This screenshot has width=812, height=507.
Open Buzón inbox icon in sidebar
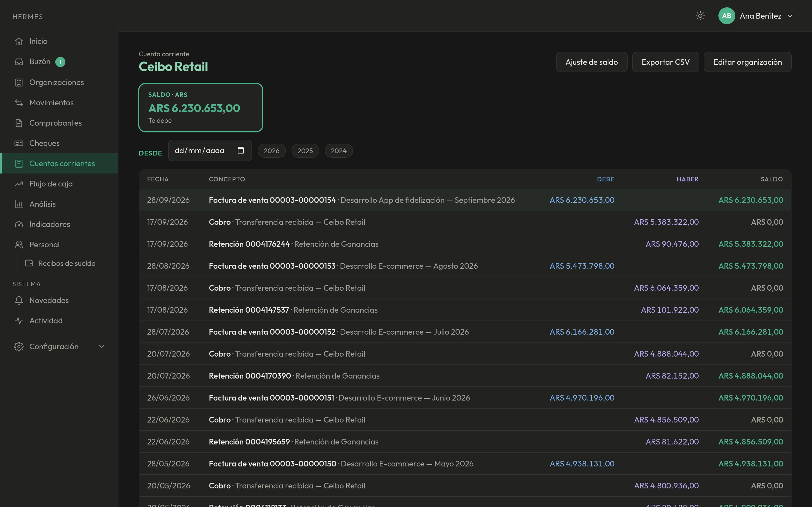click(19, 62)
